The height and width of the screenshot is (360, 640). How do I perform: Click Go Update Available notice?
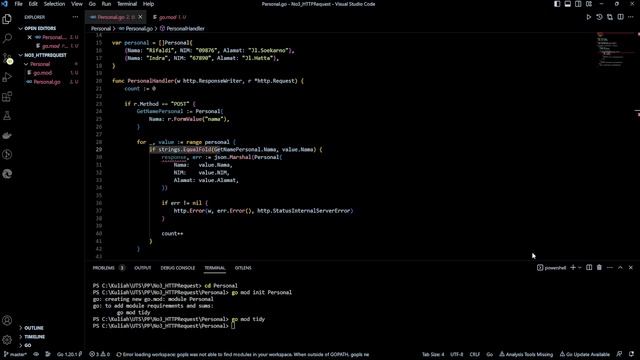(584, 354)
